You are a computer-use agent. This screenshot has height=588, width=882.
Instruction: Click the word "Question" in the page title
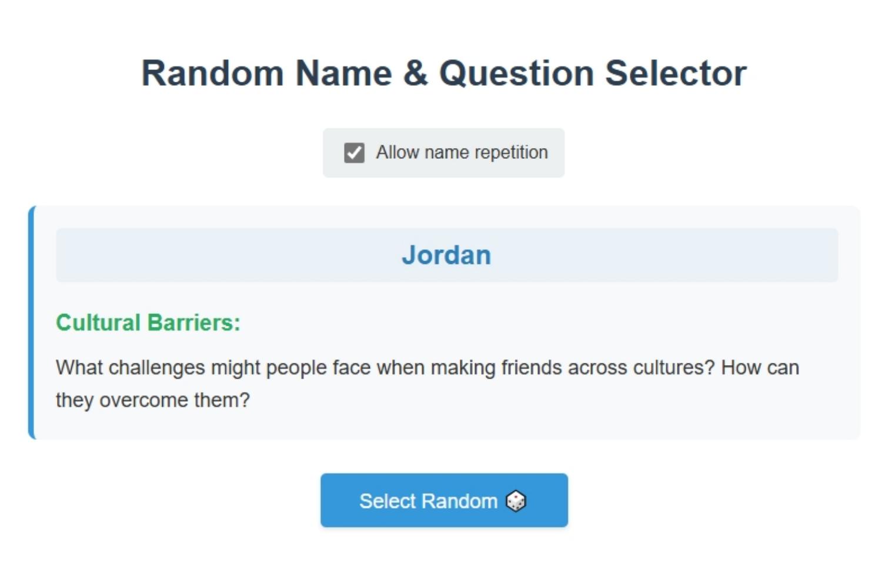pyautogui.click(x=516, y=73)
